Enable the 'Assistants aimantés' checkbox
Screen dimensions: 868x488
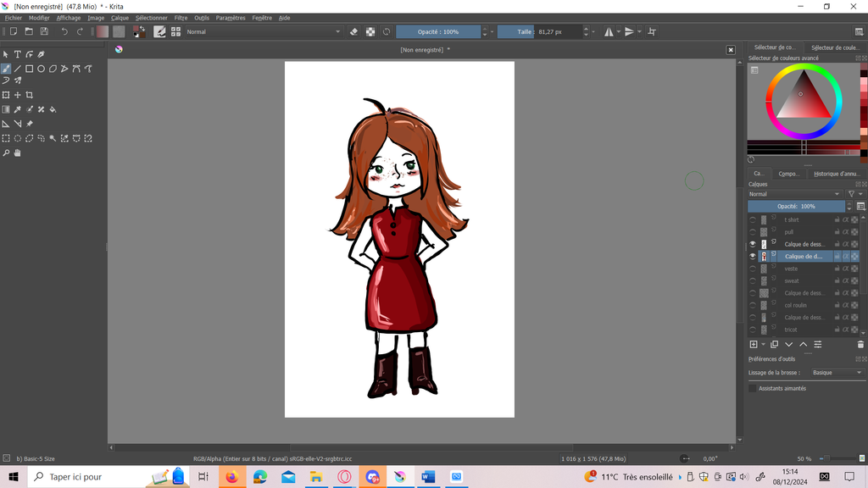753,388
